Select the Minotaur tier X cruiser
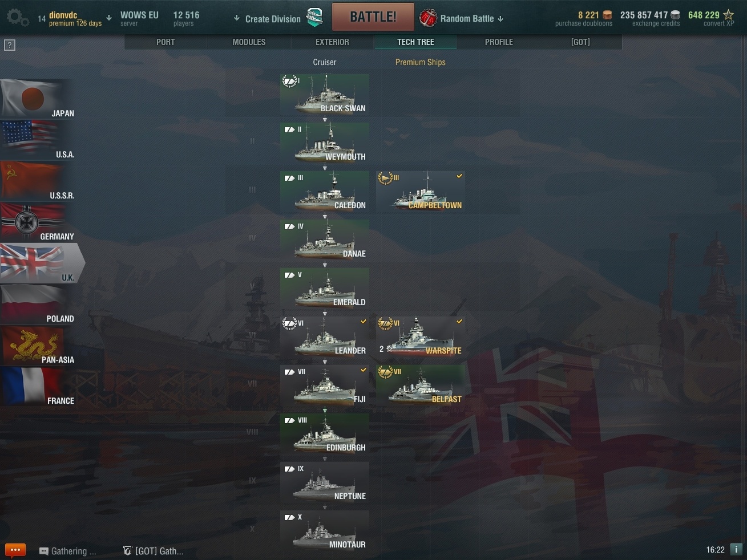Image resolution: width=747 pixels, height=560 pixels. coord(325,531)
